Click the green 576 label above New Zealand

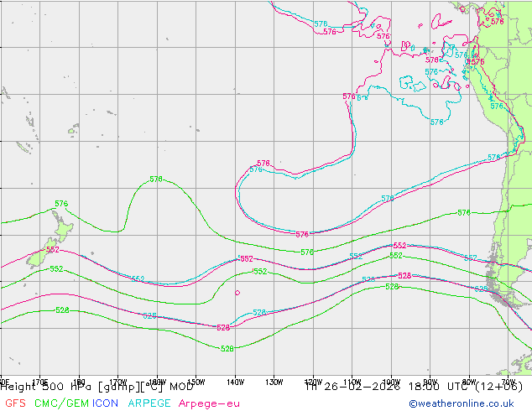click(x=61, y=204)
